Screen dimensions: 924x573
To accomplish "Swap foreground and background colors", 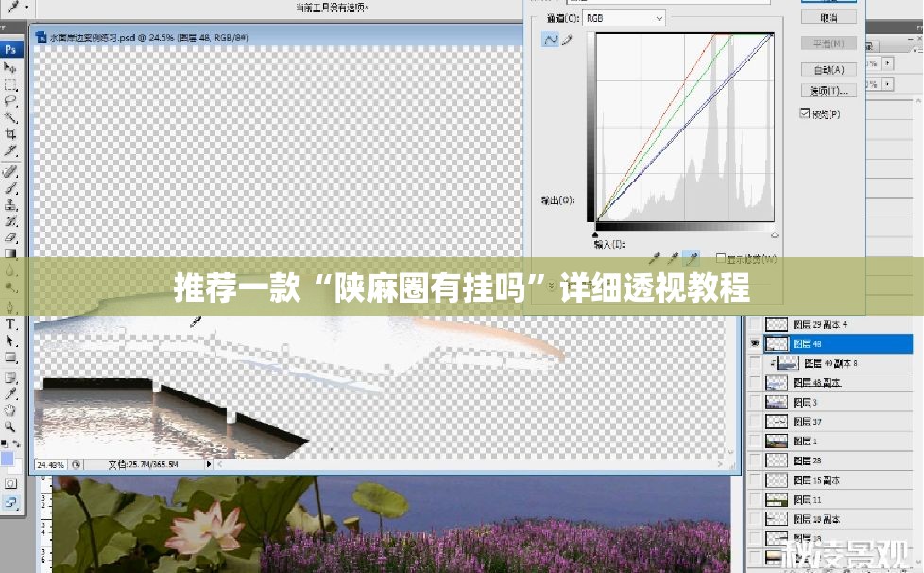I will pyautogui.click(x=16, y=443).
